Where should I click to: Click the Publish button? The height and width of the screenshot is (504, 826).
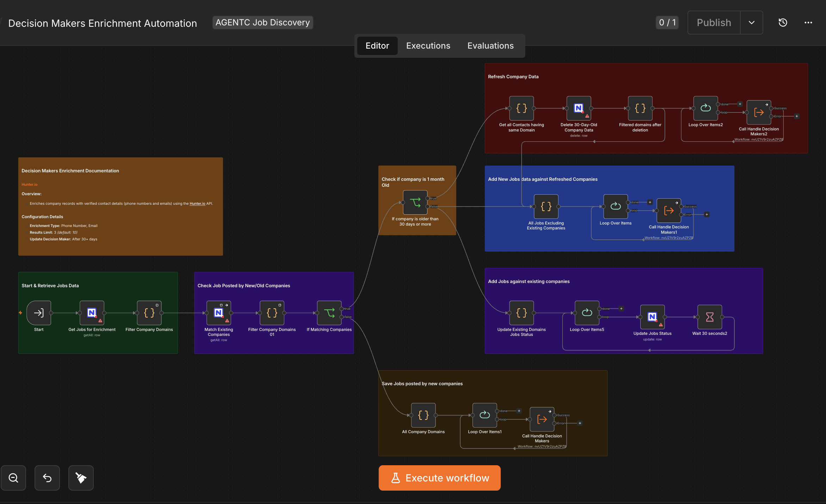[x=714, y=23]
